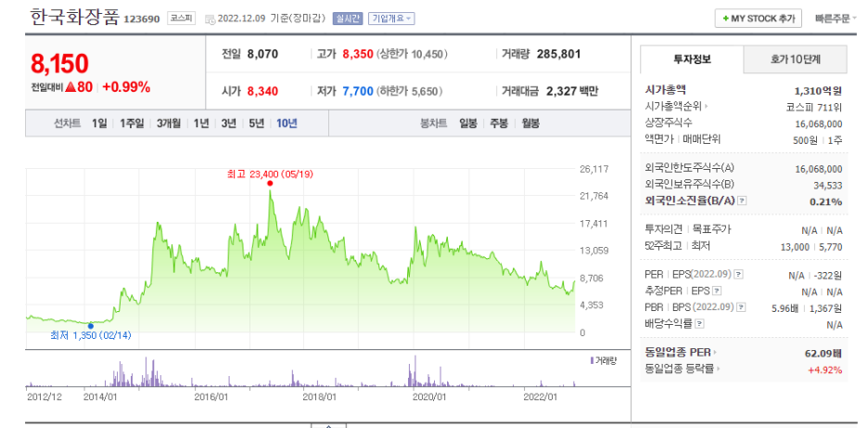Screen dimensions: 868x428
Task: Expand the 기업개요 dropdown
Action: coord(390,19)
